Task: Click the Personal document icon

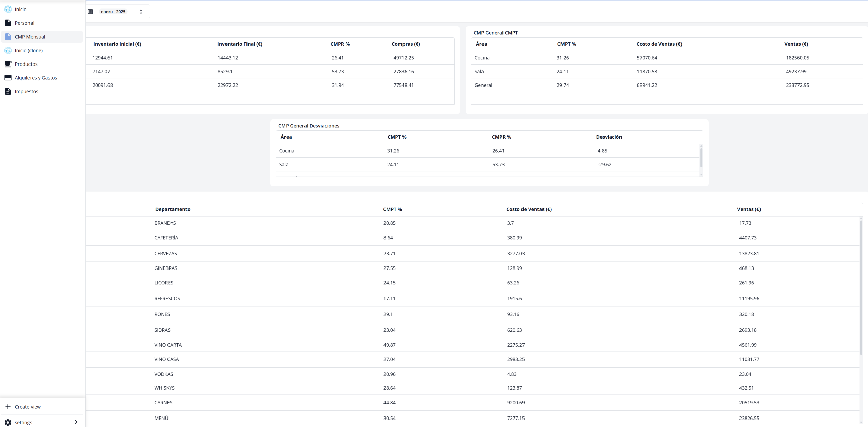Action: [x=8, y=23]
